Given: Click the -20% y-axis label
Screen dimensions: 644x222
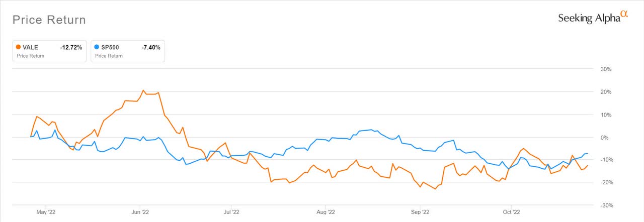Looking at the screenshot, I should coord(605,182).
